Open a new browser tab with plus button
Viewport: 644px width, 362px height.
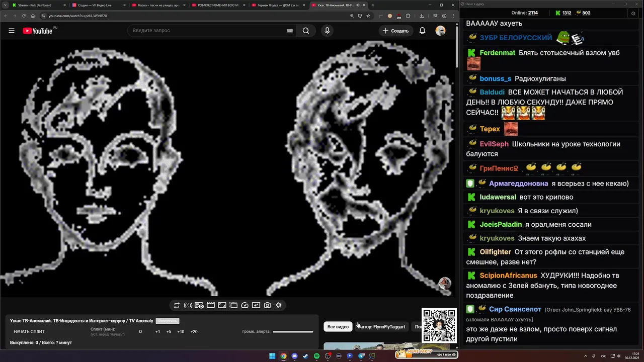click(373, 5)
